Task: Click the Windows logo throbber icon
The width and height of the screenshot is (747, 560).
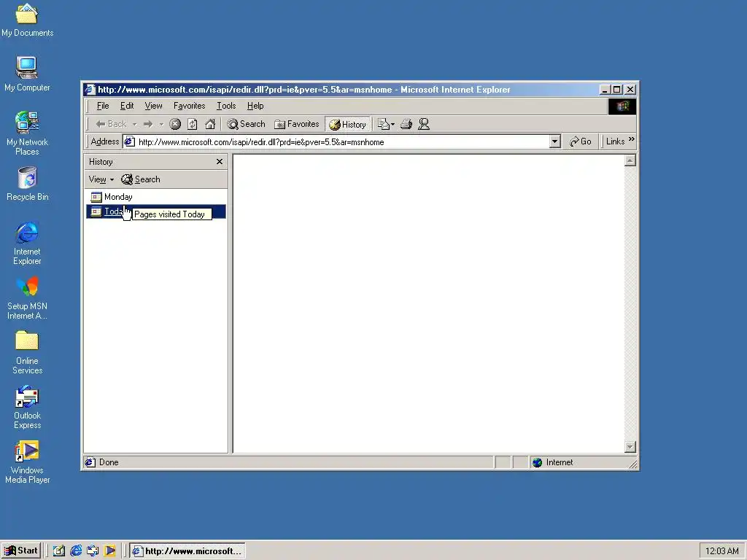Action: pyautogui.click(x=622, y=106)
